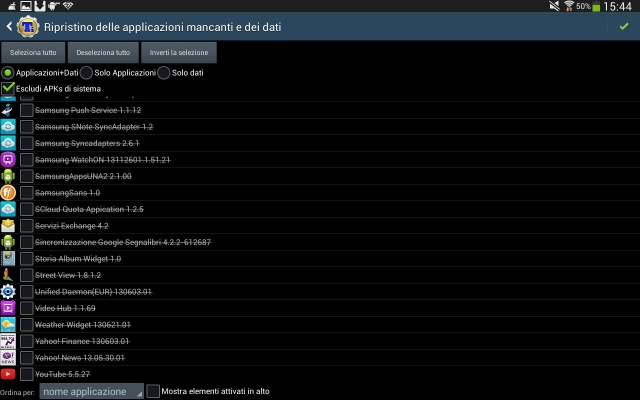Tap the 'SamsungAppsUNA2 2.1.00' entry text
640x400 pixels.
[83, 176]
